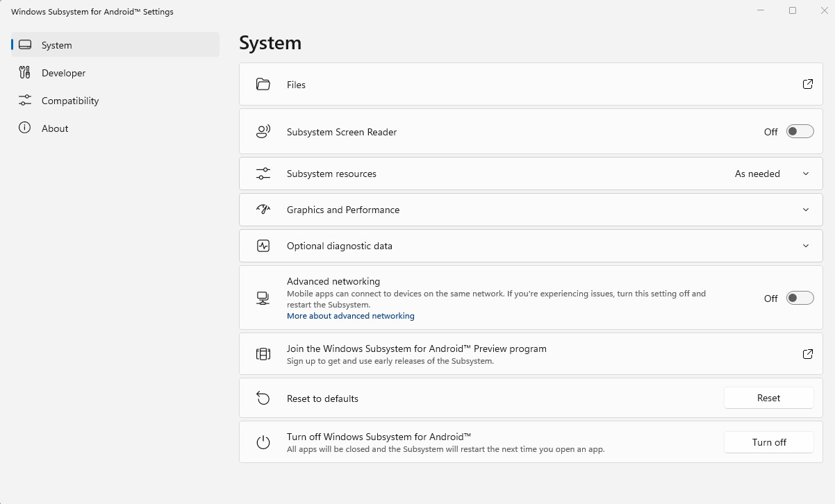Screen dimensions: 835x504
Task: Open the Developer page
Action: (x=115, y=73)
